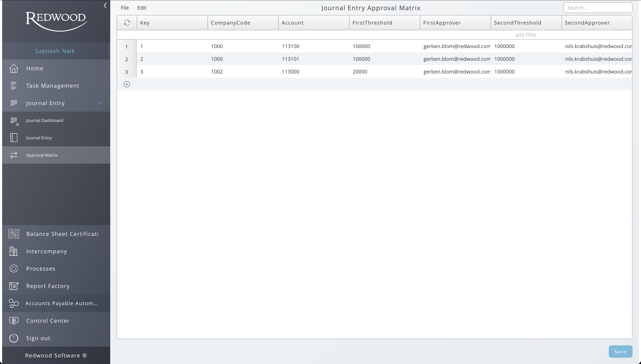Click Account cell 113100

click(x=314, y=46)
